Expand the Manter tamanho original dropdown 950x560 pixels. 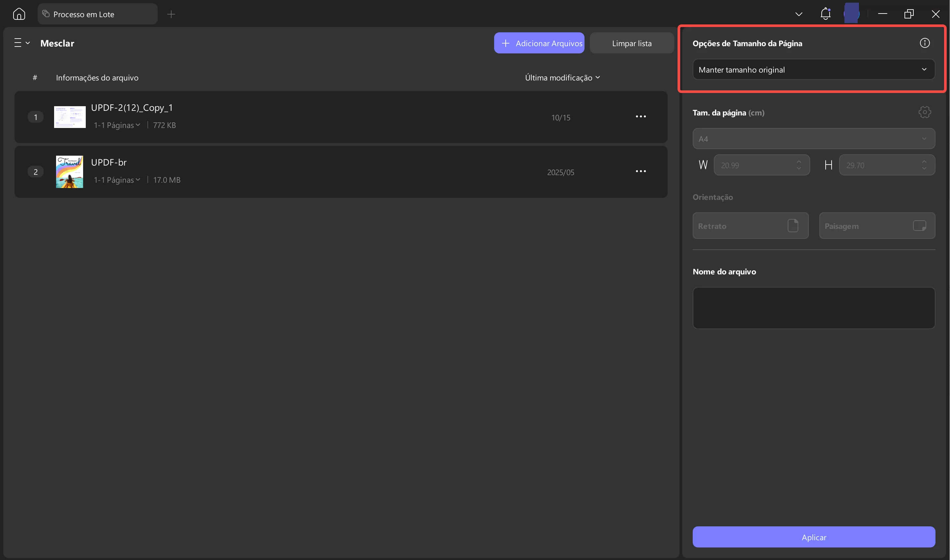point(813,70)
